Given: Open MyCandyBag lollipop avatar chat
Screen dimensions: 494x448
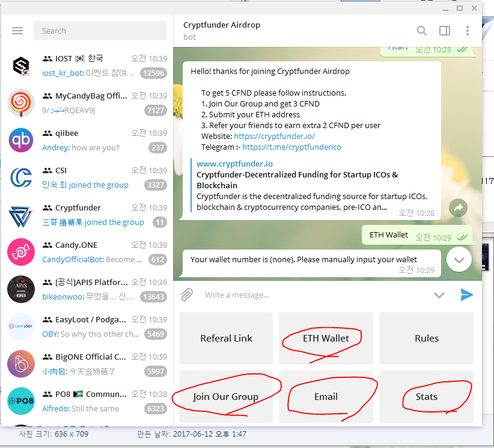Looking at the screenshot, I should coord(21,103).
